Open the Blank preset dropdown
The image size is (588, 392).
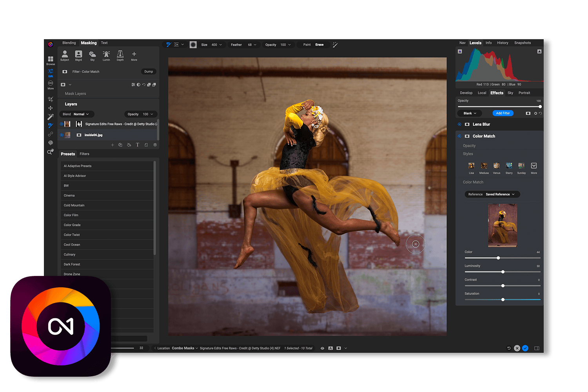(x=470, y=113)
